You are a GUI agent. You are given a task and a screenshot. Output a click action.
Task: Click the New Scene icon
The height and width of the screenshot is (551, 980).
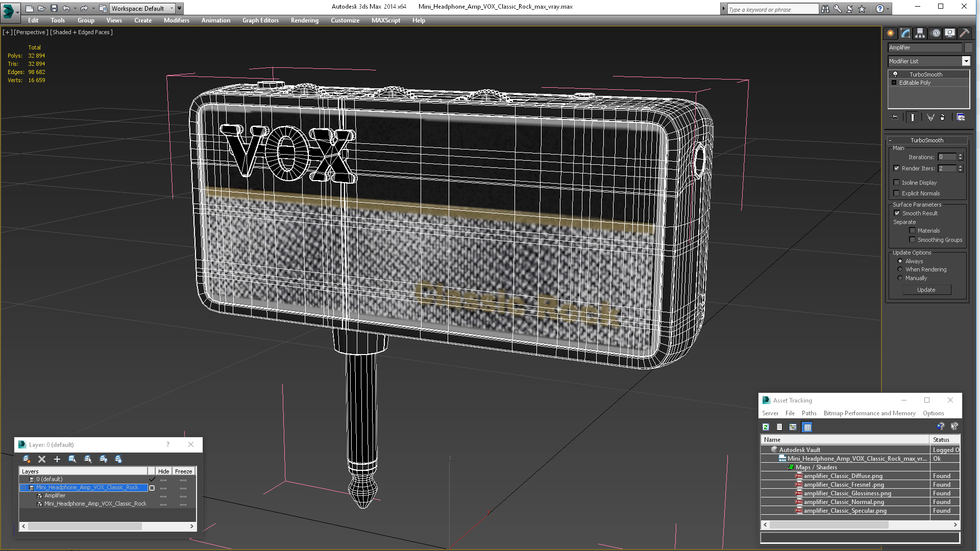coord(29,8)
